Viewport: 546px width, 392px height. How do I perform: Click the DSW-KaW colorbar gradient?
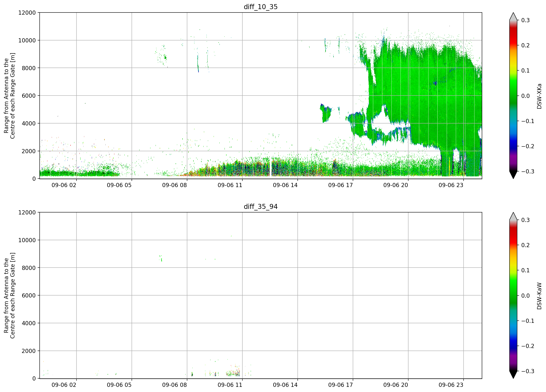(x=513, y=295)
